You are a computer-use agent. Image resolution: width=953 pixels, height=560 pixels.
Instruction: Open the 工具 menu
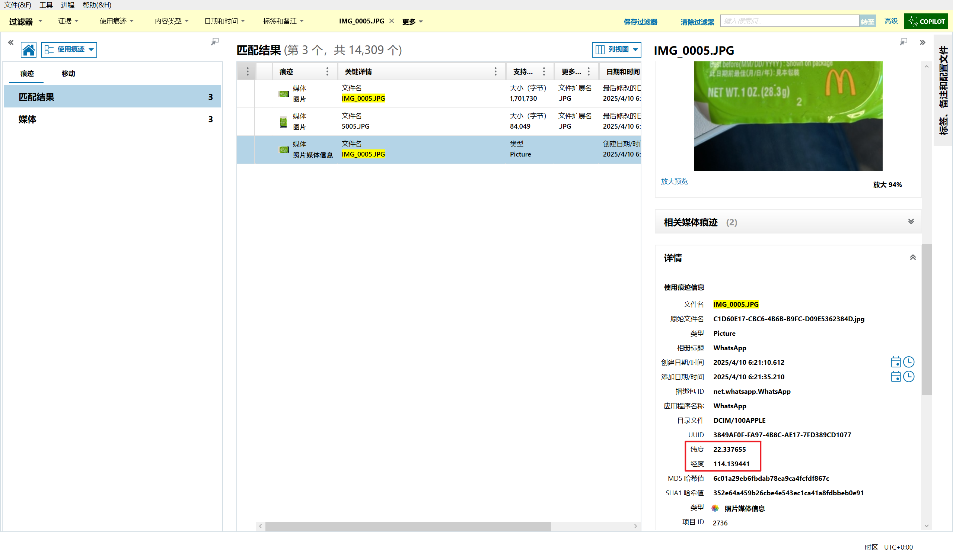click(46, 5)
